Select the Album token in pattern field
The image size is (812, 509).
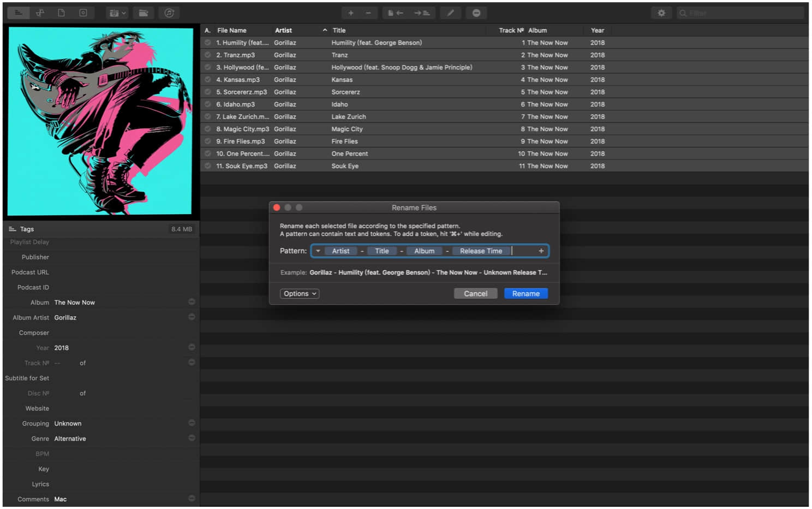(x=425, y=251)
